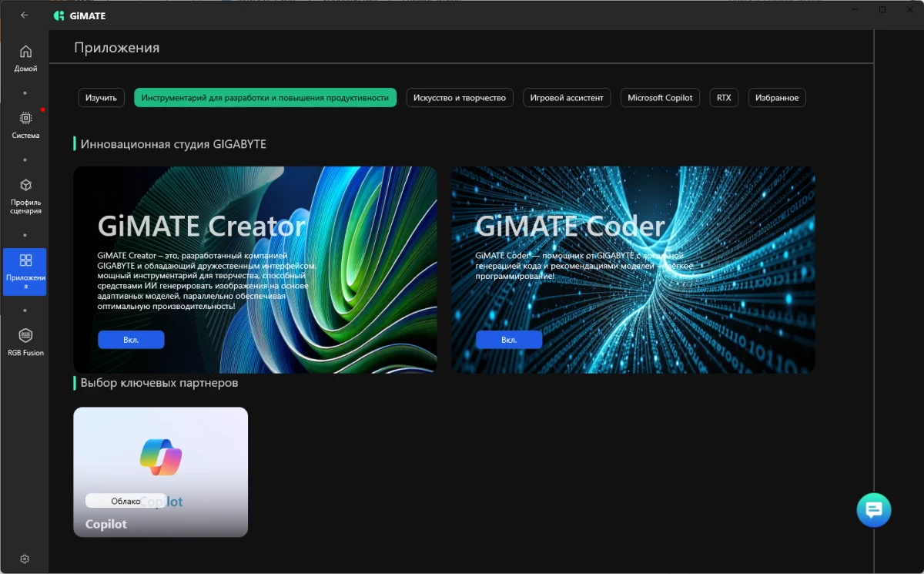Select Инструментарий для разработки tab
This screenshot has height=574, width=924.
coord(265,98)
